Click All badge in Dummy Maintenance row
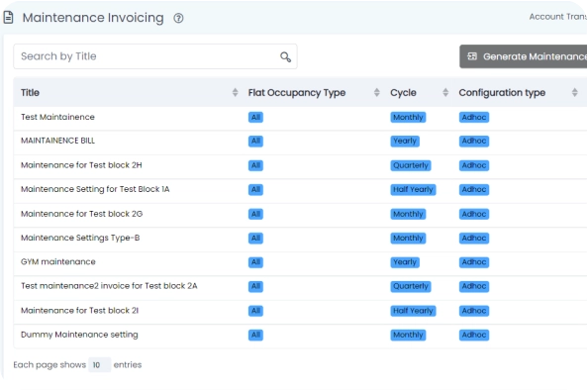 coord(255,335)
